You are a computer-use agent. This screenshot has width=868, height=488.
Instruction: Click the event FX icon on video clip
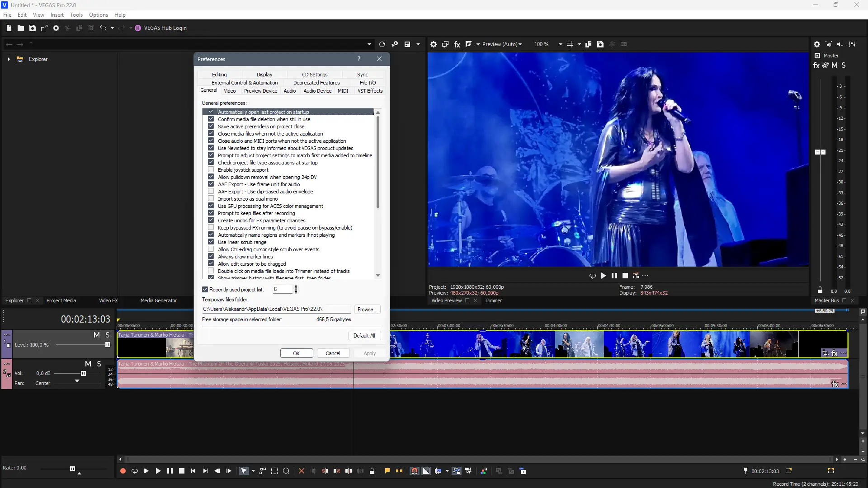pos(835,353)
